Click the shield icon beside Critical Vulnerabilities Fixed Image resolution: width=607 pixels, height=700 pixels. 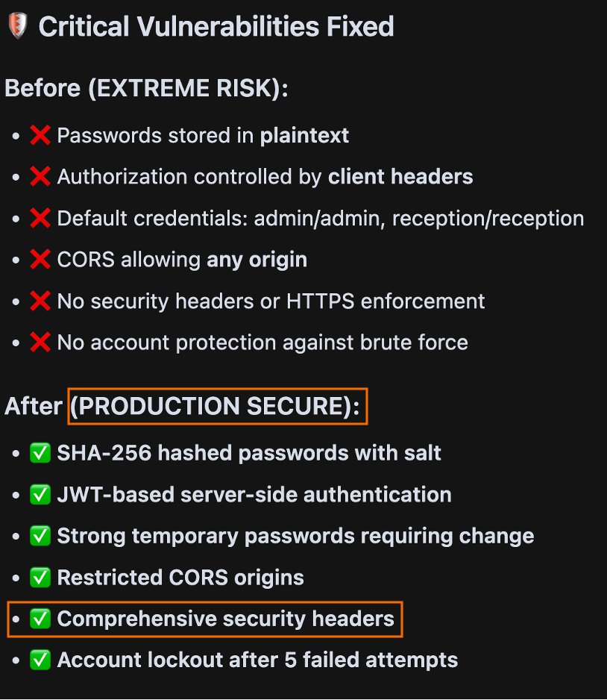click(18, 26)
